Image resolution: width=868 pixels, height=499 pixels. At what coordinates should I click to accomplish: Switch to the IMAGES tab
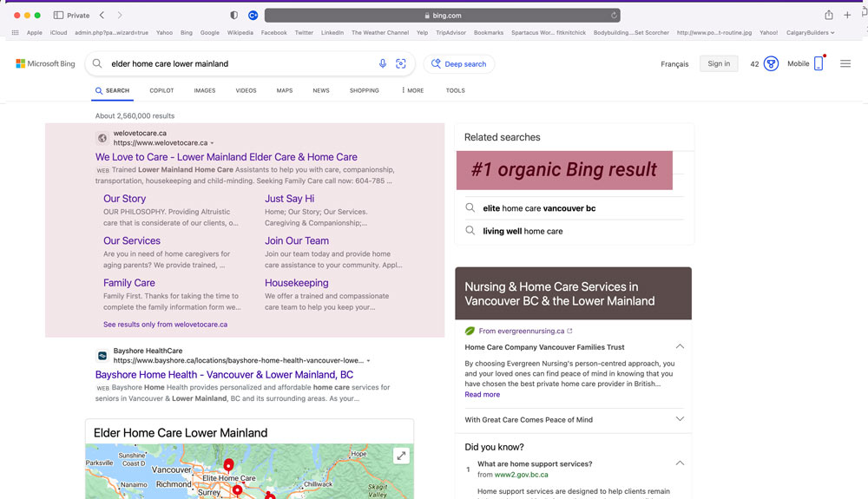tap(205, 91)
